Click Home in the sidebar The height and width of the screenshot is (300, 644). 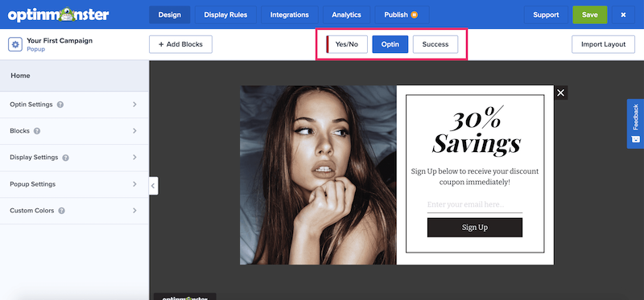coord(21,76)
